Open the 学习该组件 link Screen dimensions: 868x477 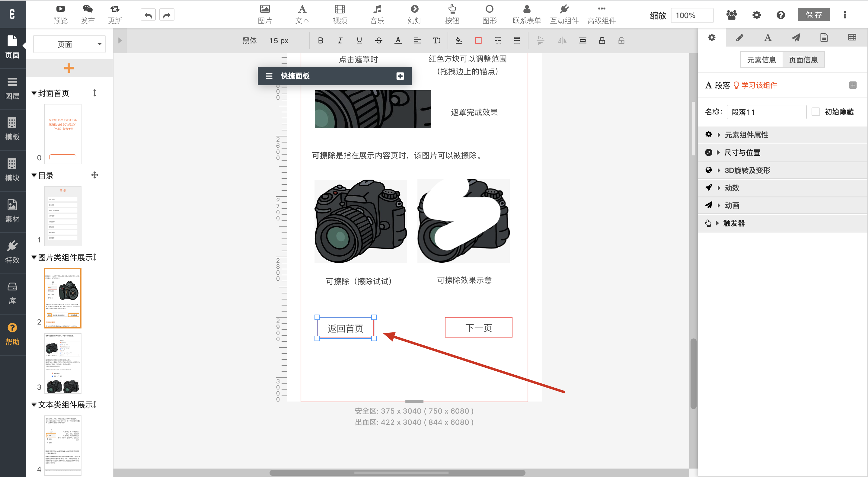758,85
